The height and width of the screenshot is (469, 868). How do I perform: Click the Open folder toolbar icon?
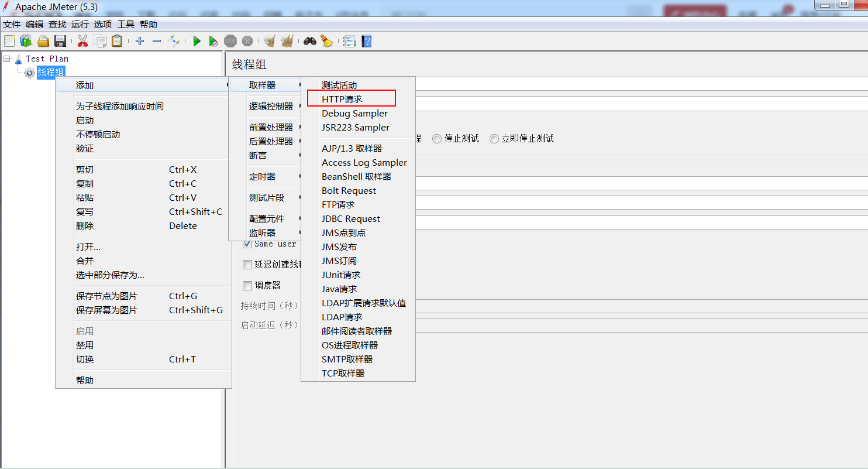(43, 41)
